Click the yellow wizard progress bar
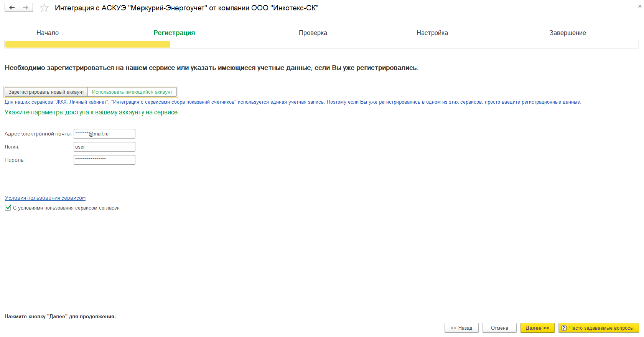This screenshot has width=644, height=337. click(x=87, y=44)
